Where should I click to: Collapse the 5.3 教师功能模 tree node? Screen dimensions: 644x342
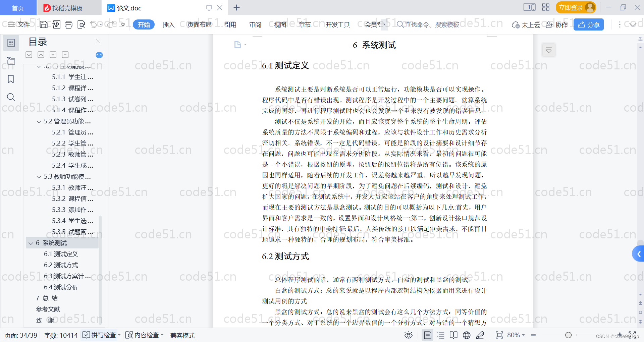(x=39, y=177)
